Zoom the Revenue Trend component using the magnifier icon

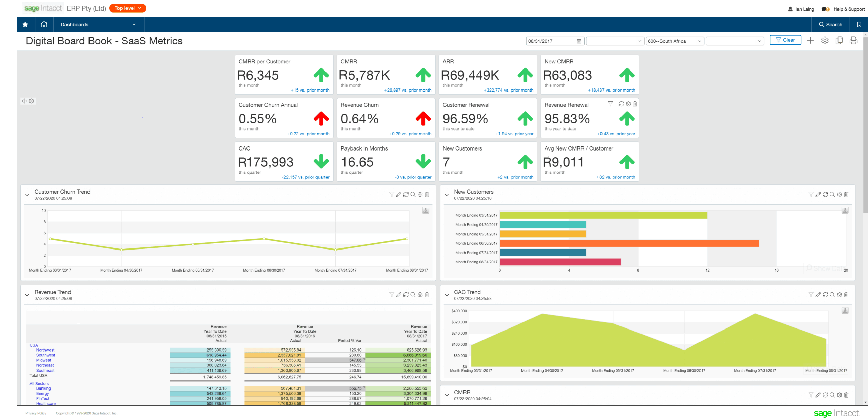(413, 295)
